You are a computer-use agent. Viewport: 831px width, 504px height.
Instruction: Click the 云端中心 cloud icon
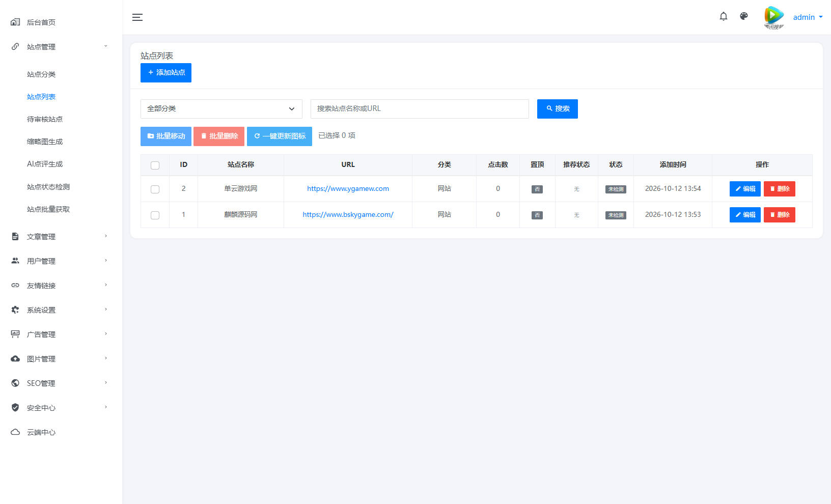point(15,432)
